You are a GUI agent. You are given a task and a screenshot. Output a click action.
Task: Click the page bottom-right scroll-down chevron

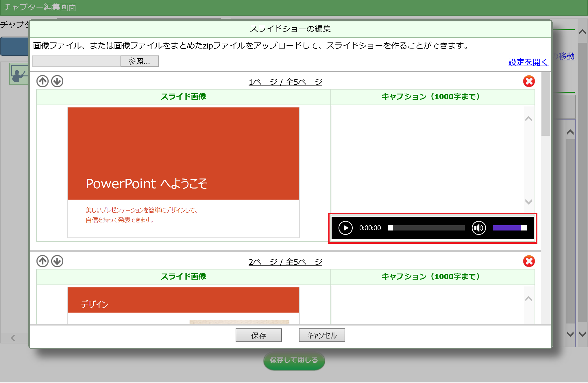click(x=583, y=334)
